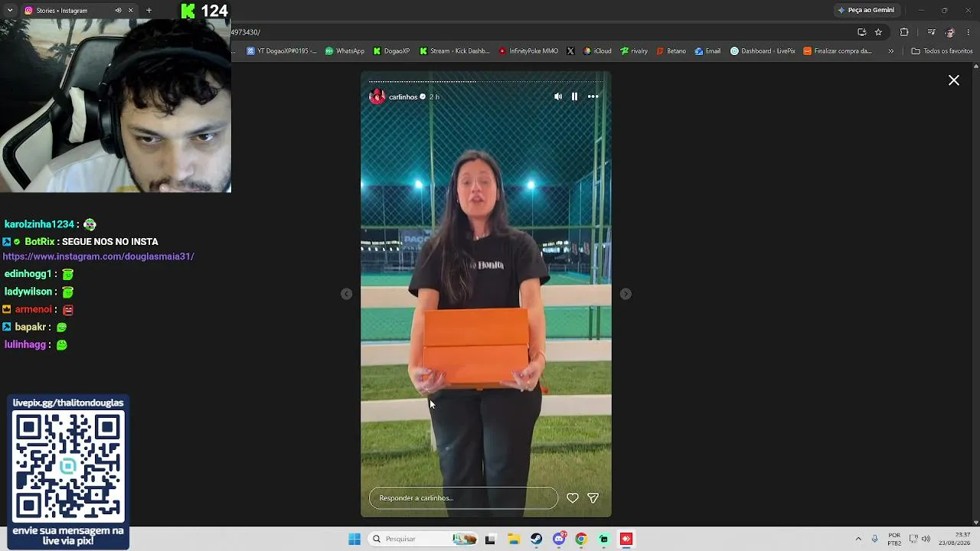Click the LivePix QR code image

(68, 465)
